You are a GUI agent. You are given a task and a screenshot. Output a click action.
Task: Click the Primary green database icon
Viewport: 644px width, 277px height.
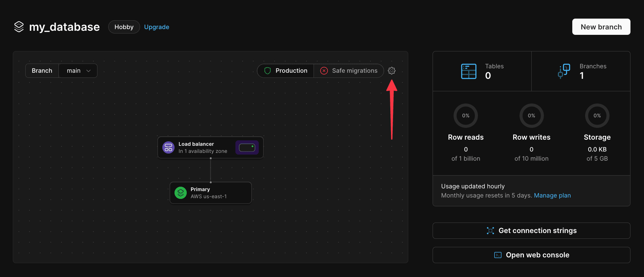(x=181, y=193)
